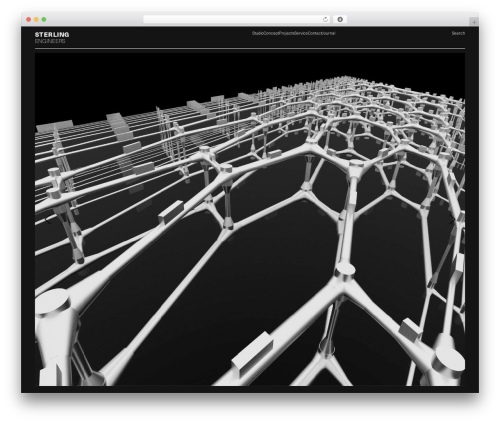This screenshot has width=500, height=423.
Task: Close the browser window with red button
Action: click(x=29, y=19)
